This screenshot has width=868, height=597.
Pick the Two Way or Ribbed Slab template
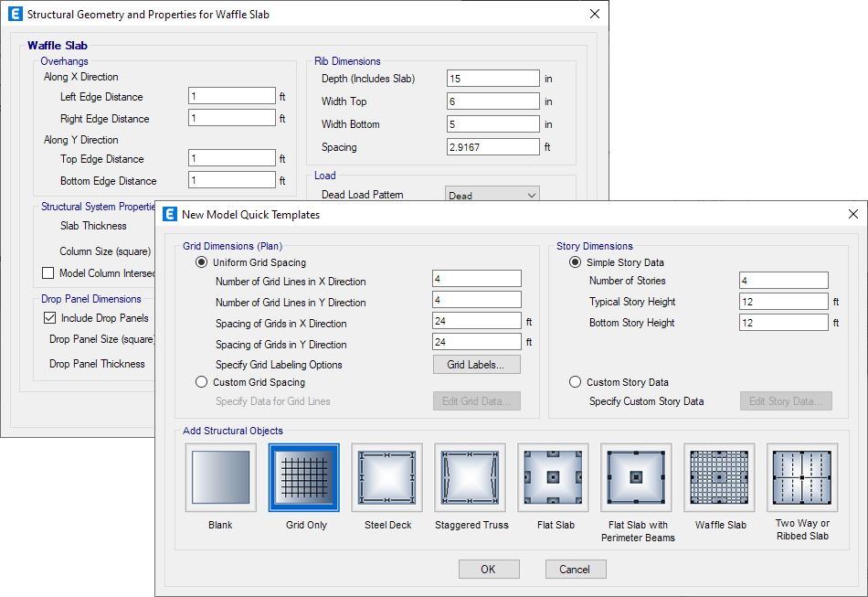tap(802, 476)
